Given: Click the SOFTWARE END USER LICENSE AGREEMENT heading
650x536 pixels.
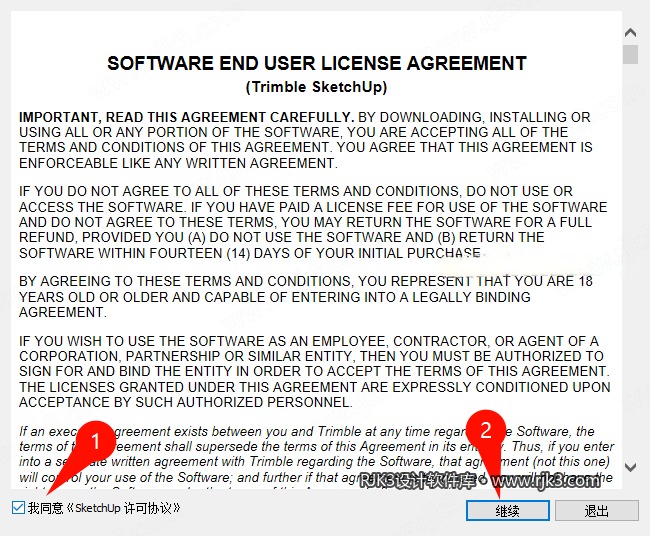Looking at the screenshot, I should pos(317,63).
